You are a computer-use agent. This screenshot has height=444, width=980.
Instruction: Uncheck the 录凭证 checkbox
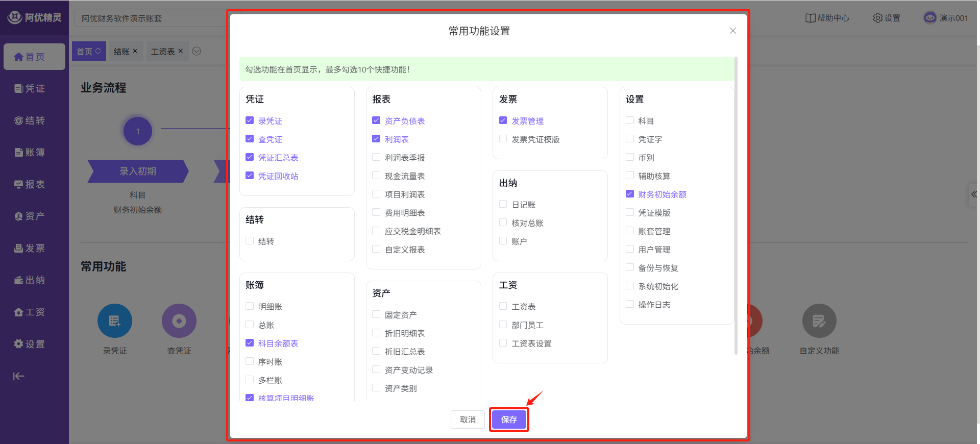click(250, 120)
